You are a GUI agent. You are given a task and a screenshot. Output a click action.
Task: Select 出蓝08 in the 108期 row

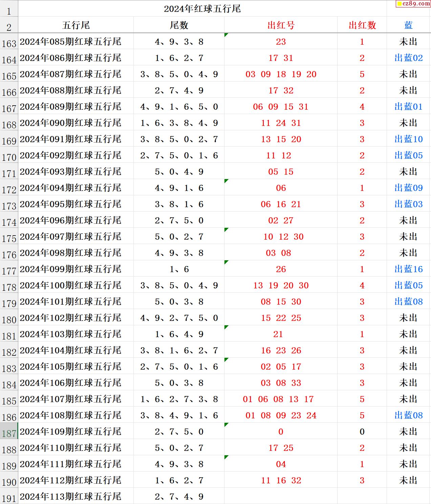point(408,415)
